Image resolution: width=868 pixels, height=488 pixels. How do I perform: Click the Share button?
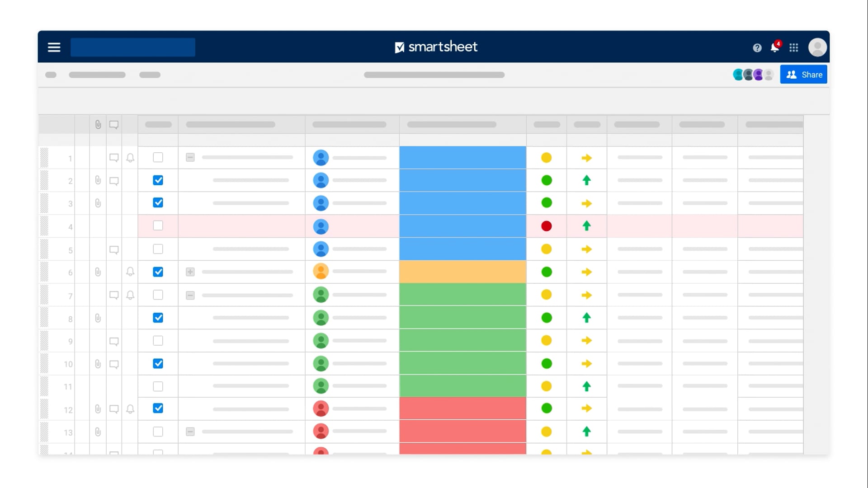coord(803,75)
